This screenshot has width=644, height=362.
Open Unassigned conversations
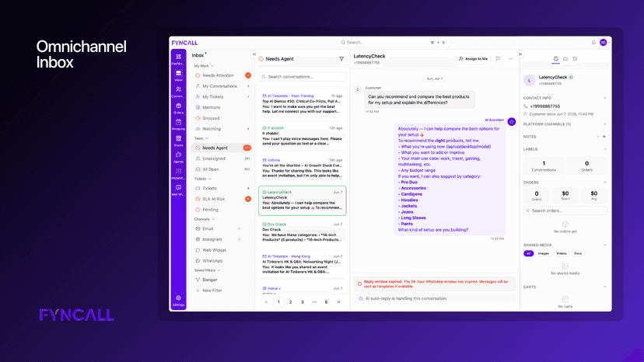tap(222, 158)
